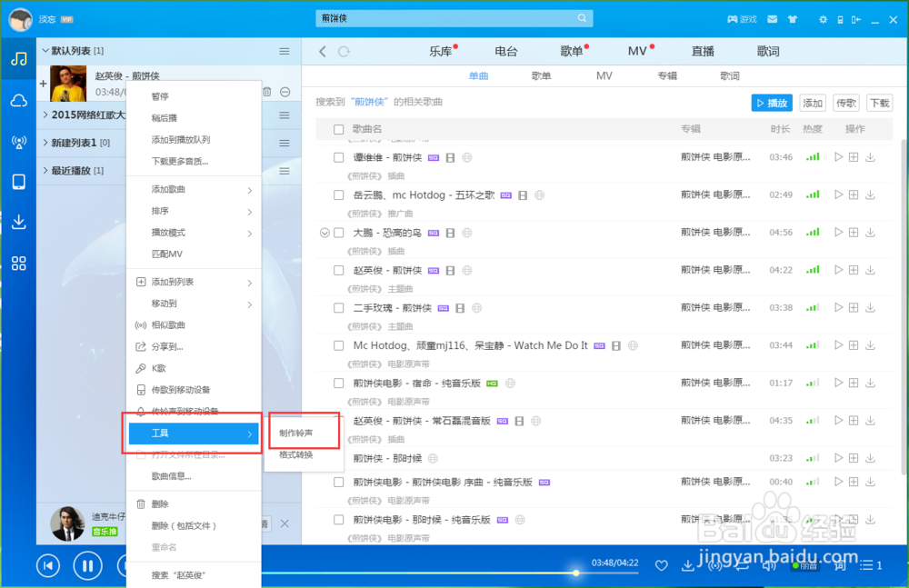
Task: Open the local music sidebar icon
Action: [x=18, y=58]
